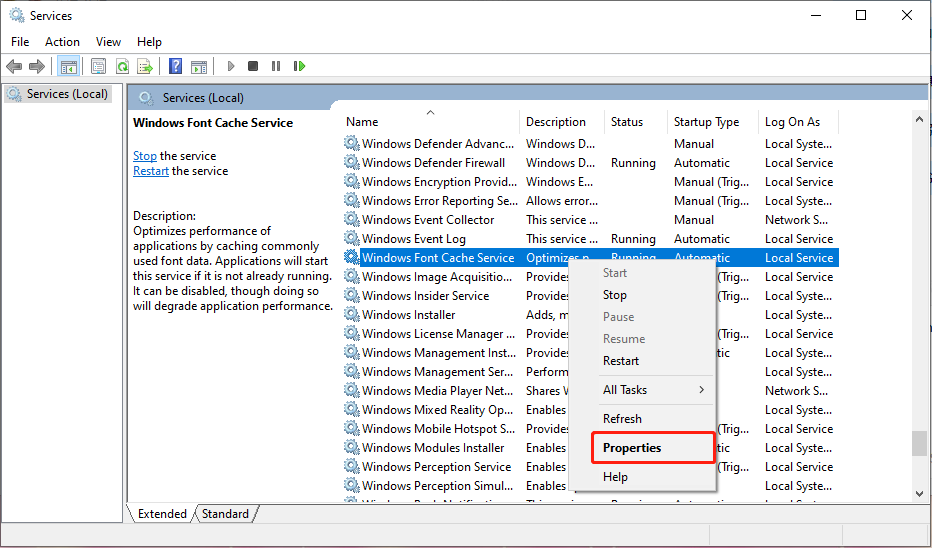932x548 pixels.
Task: Sort services by Startup Type column
Action: (706, 122)
